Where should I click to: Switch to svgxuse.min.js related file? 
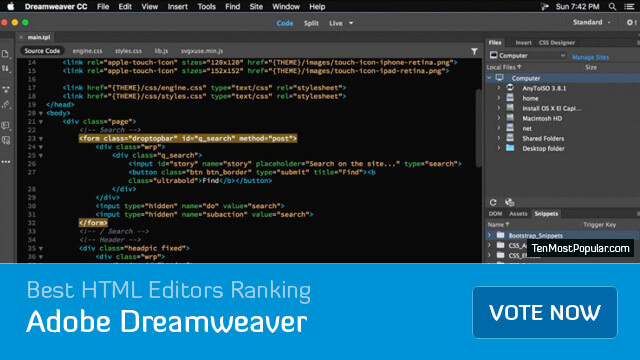pos(202,51)
